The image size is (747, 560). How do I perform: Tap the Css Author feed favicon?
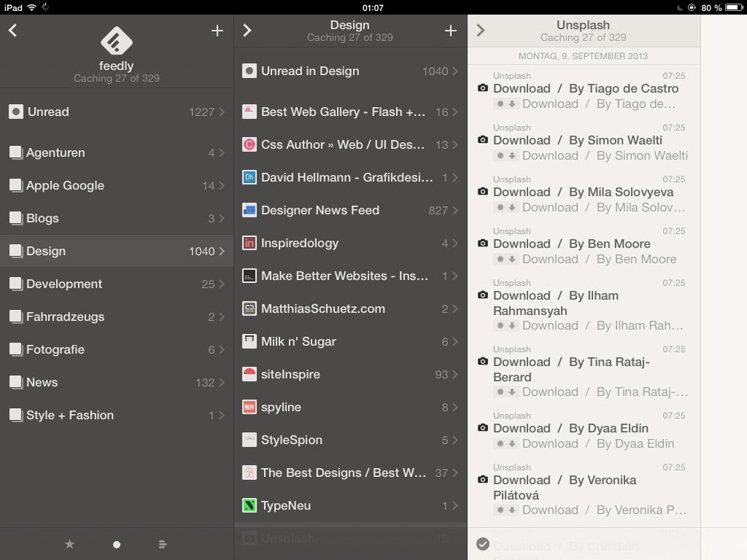tap(249, 144)
